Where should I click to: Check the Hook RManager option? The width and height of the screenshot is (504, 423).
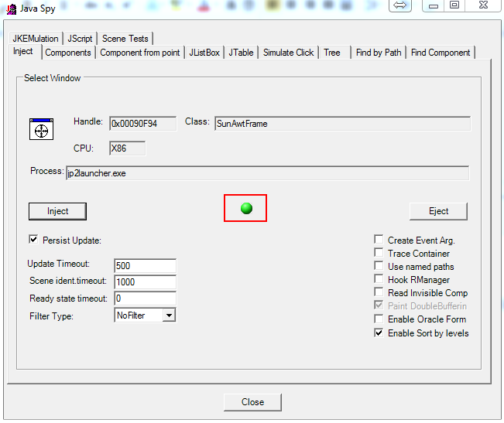pyautogui.click(x=379, y=280)
